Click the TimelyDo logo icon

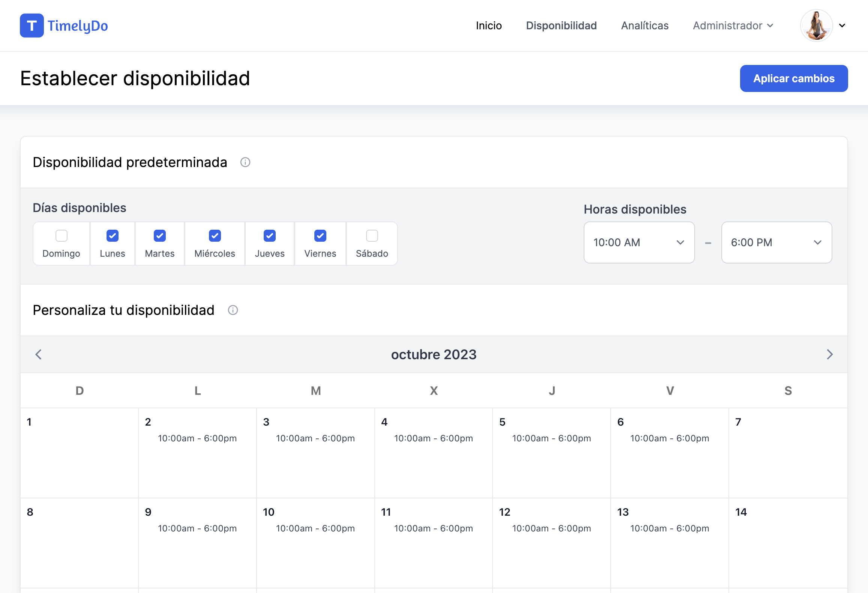(32, 26)
